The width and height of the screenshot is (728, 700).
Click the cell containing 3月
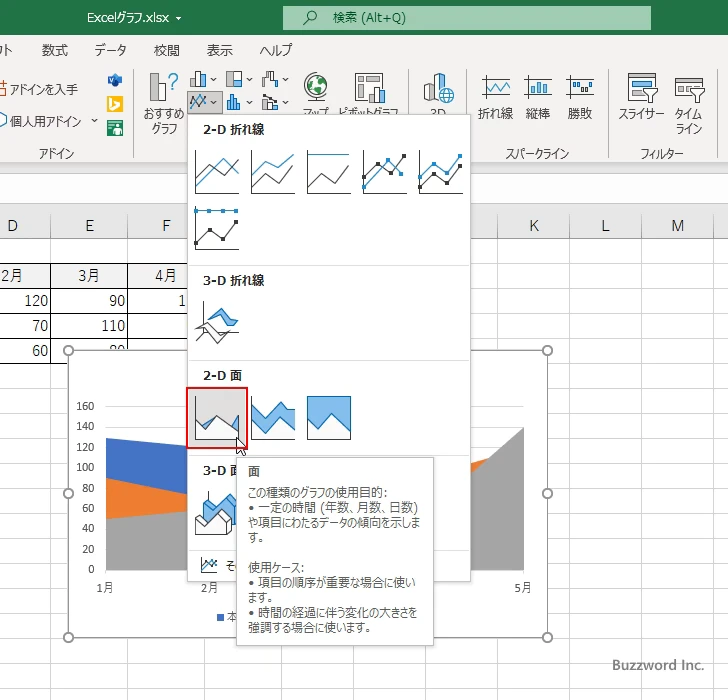pos(89,276)
